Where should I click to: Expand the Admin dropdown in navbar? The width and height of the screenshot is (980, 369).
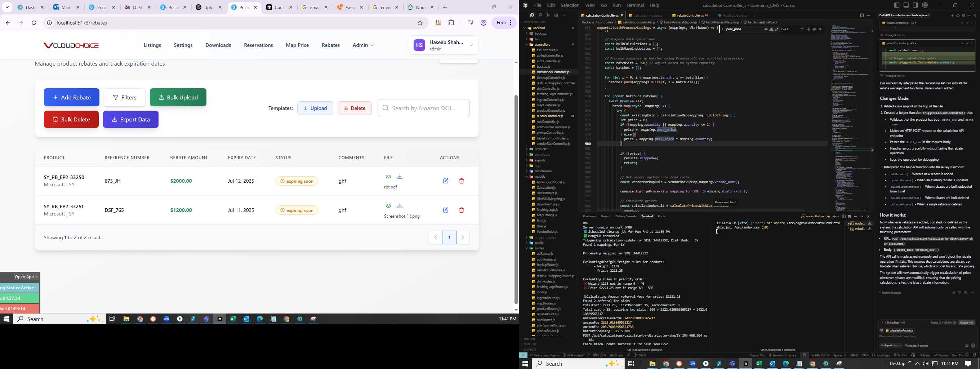point(363,45)
